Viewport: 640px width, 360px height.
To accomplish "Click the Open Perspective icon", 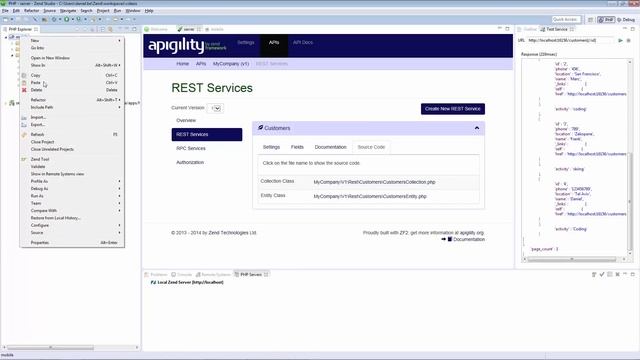I will [x=591, y=20].
